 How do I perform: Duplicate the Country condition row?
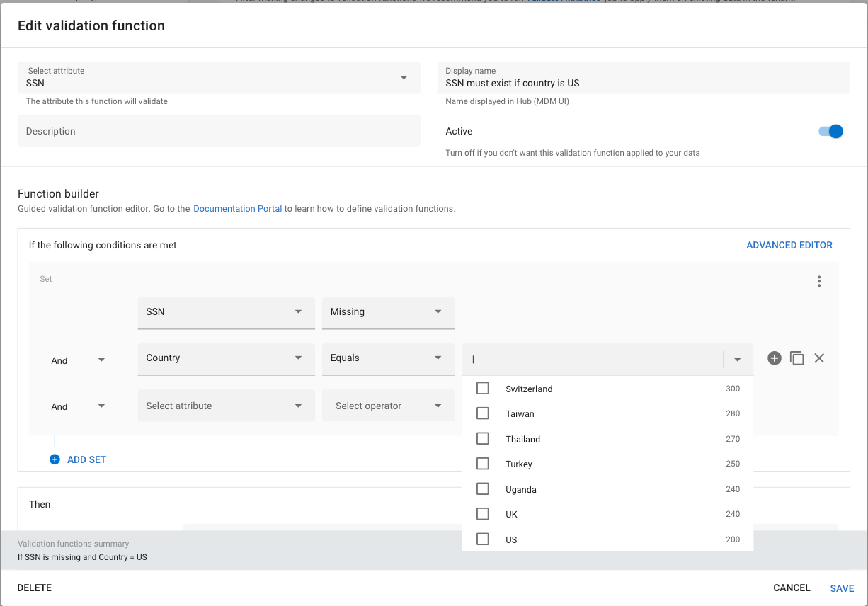pyautogui.click(x=796, y=358)
